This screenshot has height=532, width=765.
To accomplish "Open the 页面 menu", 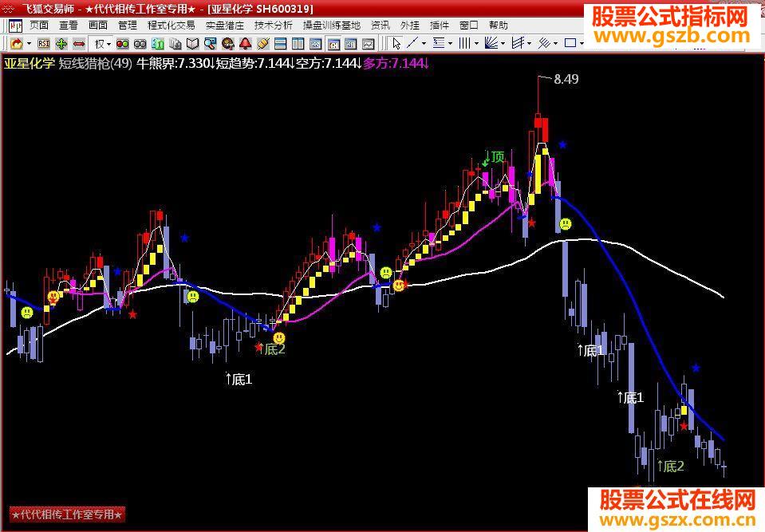I will pyautogui.click(x=39, y=26).
